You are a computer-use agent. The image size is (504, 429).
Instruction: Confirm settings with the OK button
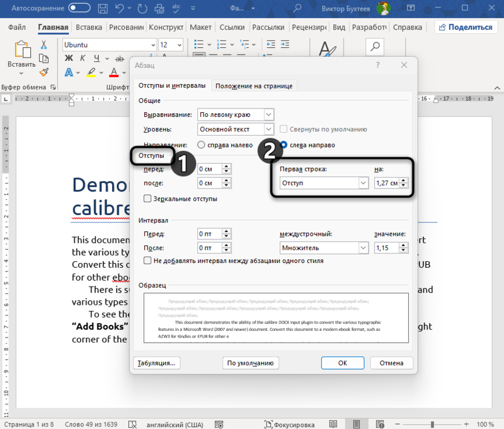point(342,363)
